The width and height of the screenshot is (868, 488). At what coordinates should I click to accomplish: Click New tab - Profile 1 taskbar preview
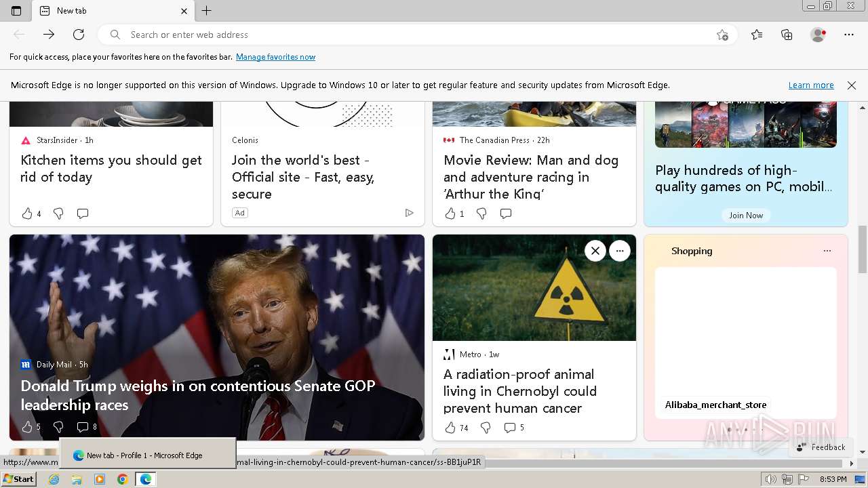click(x=147, y=453)
